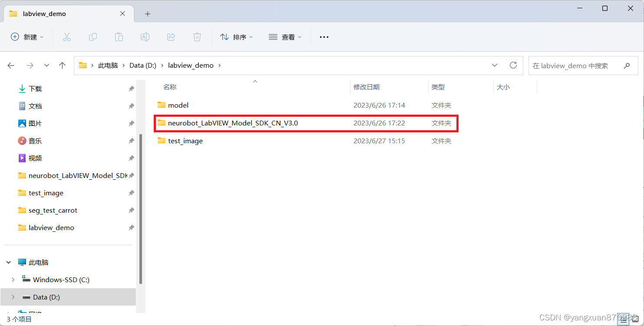This screenshot has width=644, height=326.
Task: Switch to the labview_demo tab
Action: [x=43, y=13]
